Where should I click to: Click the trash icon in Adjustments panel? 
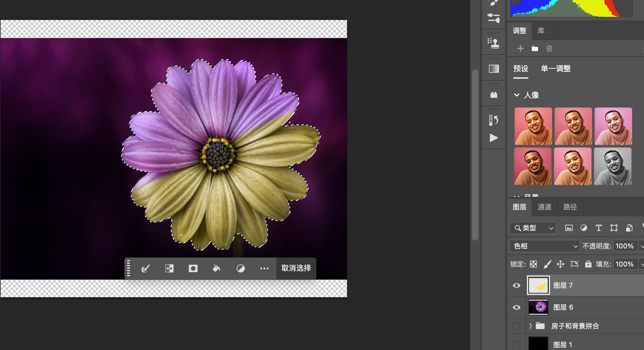pos(549,48)
